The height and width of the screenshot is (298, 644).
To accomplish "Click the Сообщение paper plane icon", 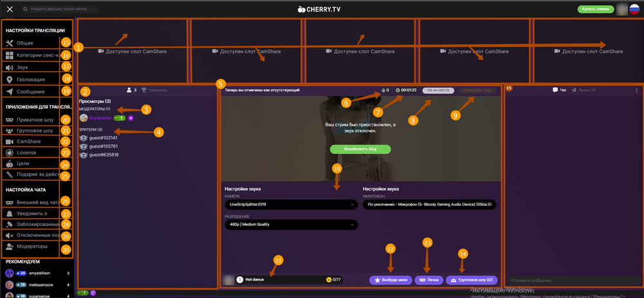I will [x=10, y=92].
